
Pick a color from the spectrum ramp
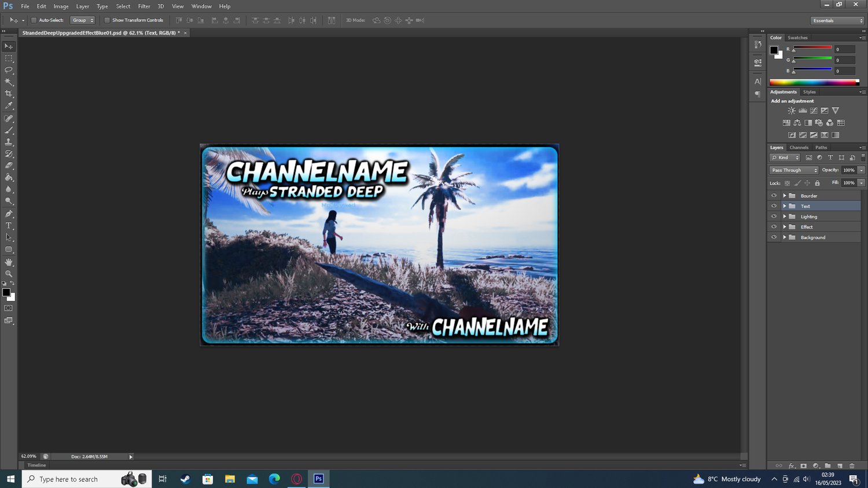coord(814,82)
